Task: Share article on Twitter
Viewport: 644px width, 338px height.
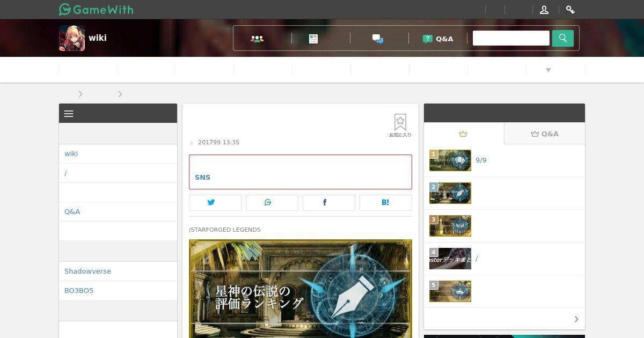Action: click(215, 202)
